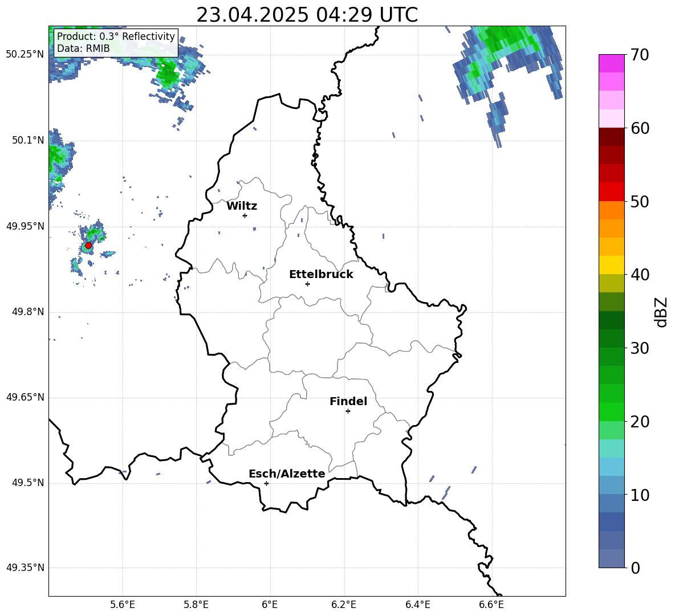Click the 10 tick on the colorbar
675x616 pixels.
pyautogui.click(x=640, y=495)
